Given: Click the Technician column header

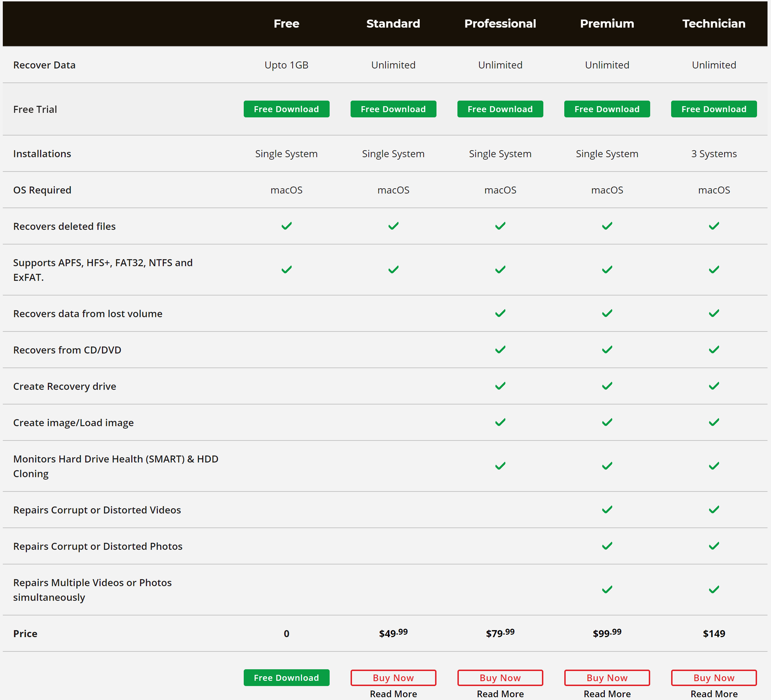Looking at the screenshot, I should 714,24.
